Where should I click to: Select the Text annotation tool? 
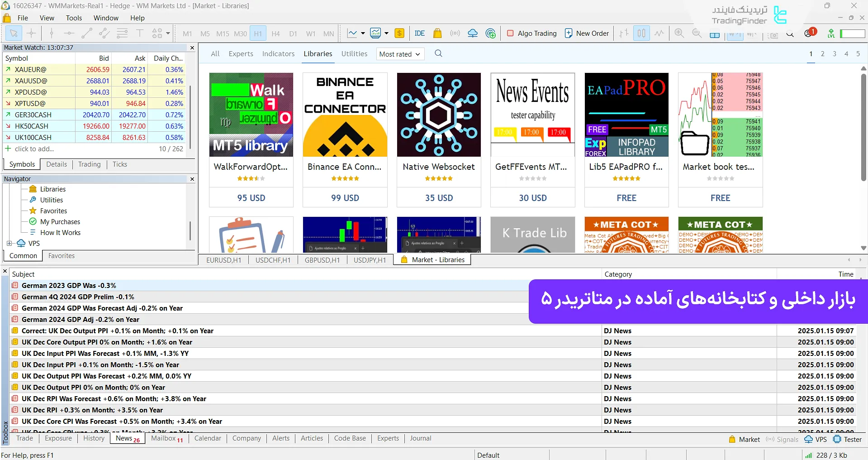click(140, 33)
